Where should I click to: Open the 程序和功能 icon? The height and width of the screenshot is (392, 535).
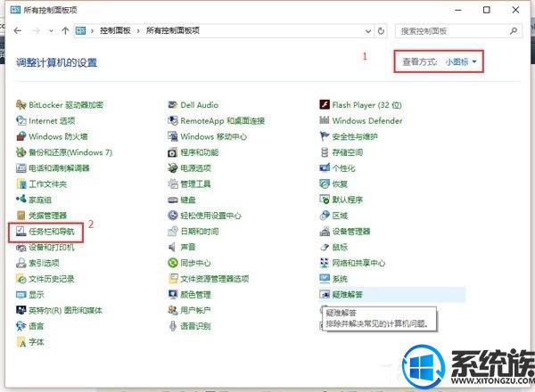(173, 152)
